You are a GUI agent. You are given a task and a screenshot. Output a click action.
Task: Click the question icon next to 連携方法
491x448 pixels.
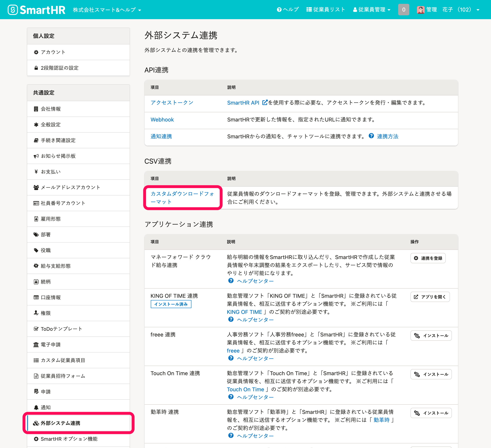click(371, 136)
